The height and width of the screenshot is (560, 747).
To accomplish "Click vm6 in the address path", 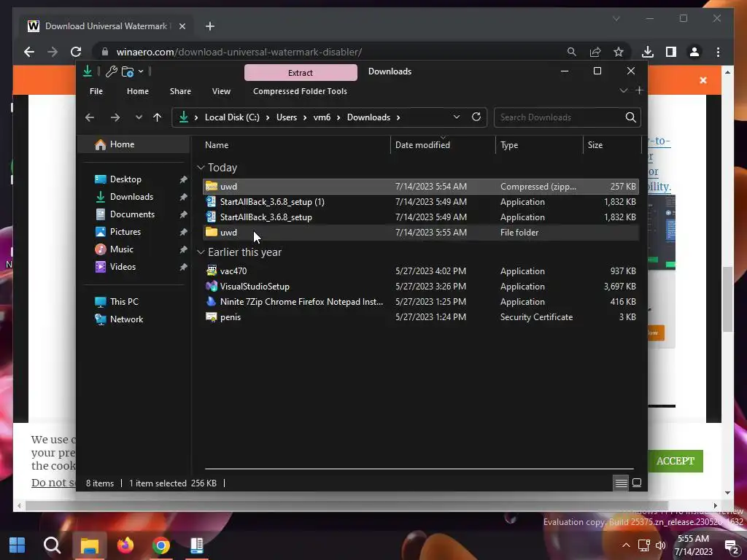I will point(322,117).
